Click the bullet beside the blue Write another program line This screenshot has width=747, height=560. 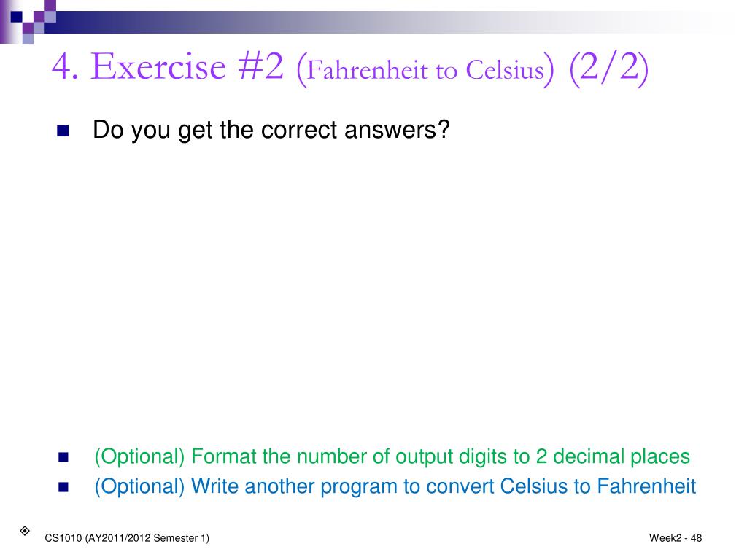click(63, 487)
